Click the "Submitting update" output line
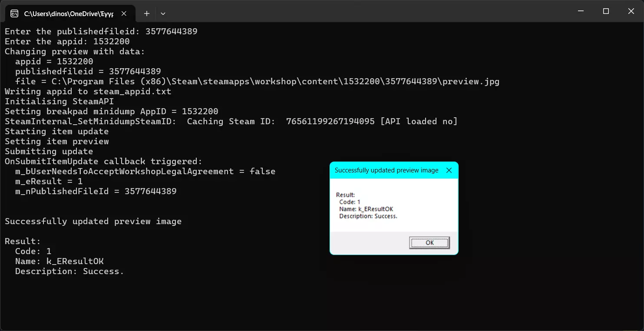Image resolution: width=644 pixels, height=331 pixels. pyautogui.click(x=49, y=151)
